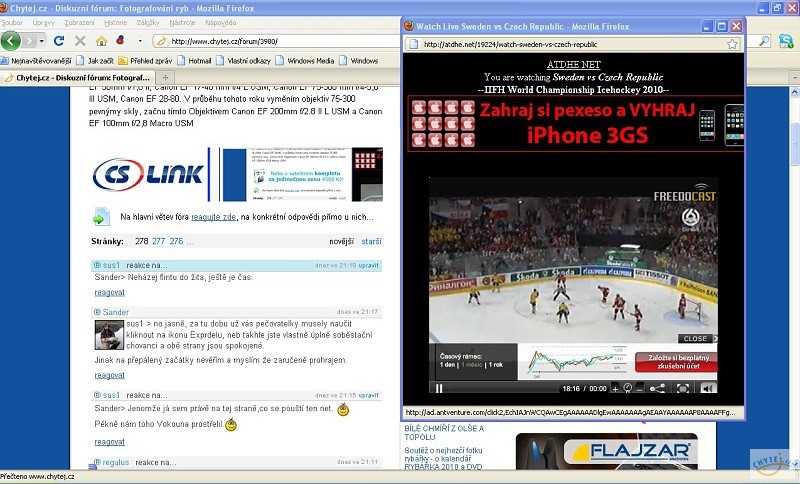This screenshot has height=484, width=800.
Task: Click the 'reagujte zde' link
Action: (x=213, y=217)
